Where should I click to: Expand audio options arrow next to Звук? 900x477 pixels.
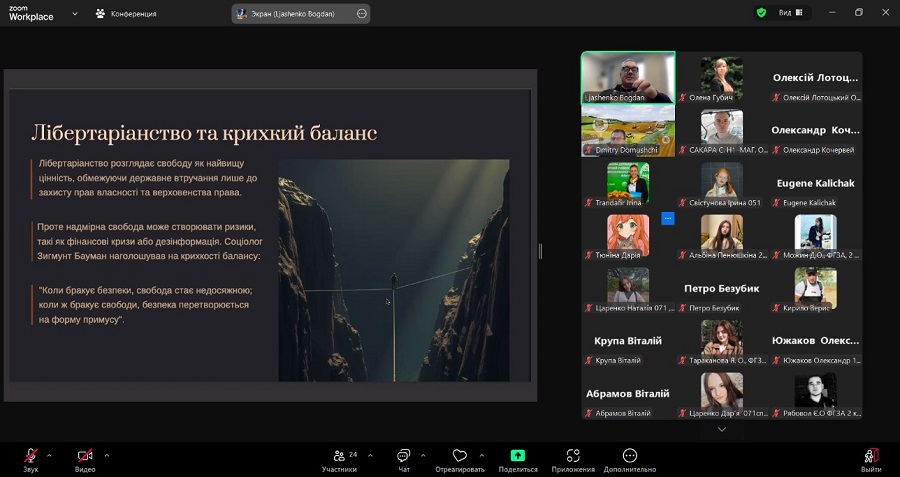[x=54, y=455]
